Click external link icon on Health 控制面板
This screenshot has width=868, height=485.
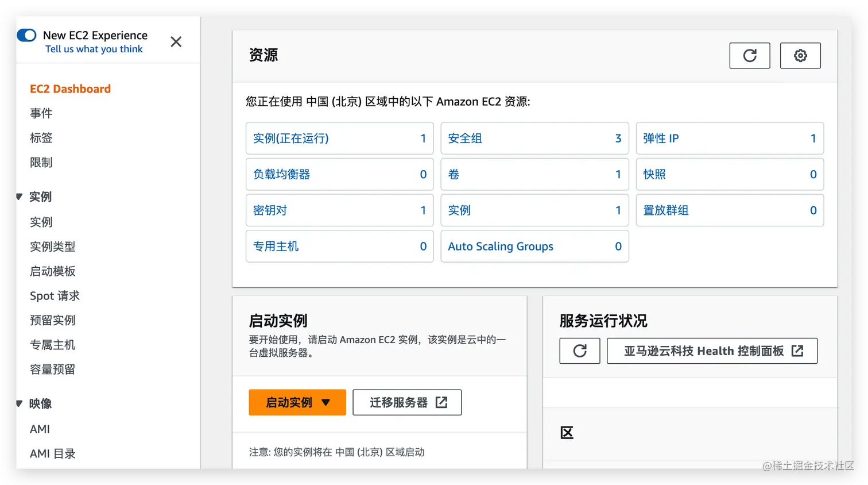797,351
